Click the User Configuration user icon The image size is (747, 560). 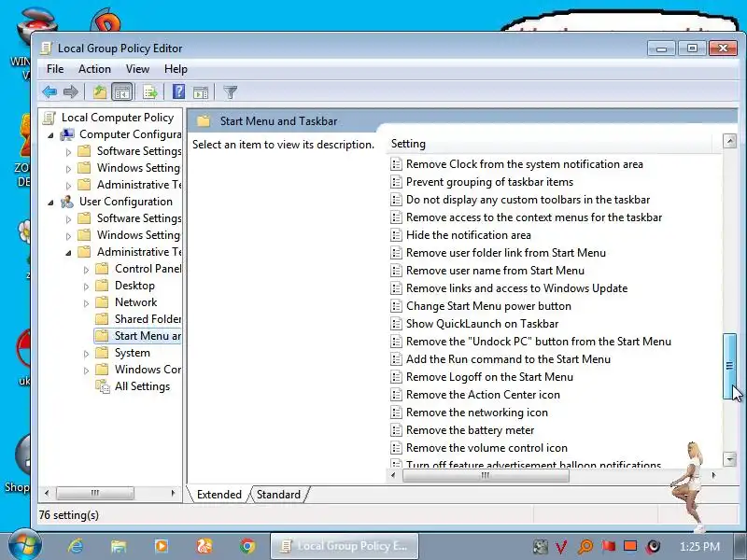click(67, 202)
